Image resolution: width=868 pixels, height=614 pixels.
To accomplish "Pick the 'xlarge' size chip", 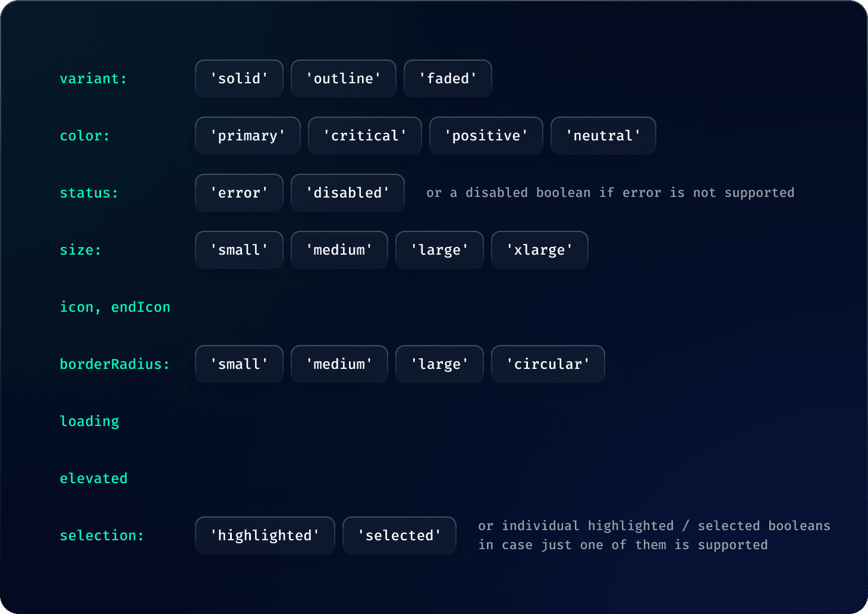I will coord(539,250).
